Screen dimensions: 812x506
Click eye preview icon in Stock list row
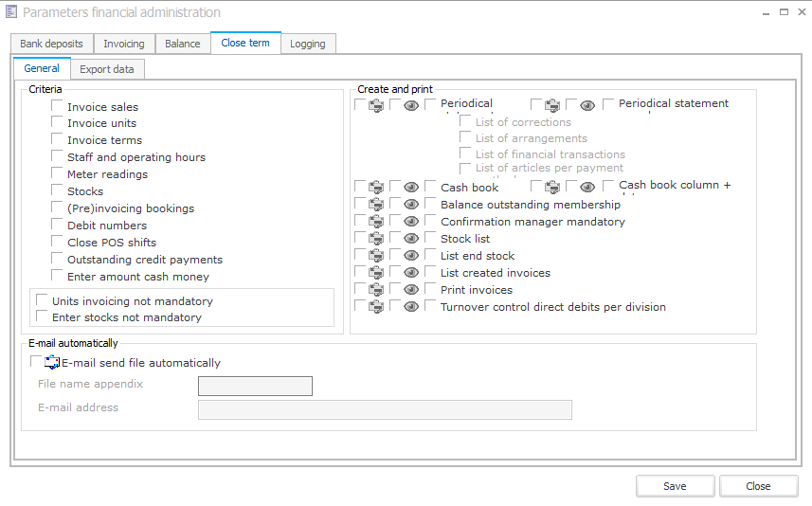click(x=411, y=238)
